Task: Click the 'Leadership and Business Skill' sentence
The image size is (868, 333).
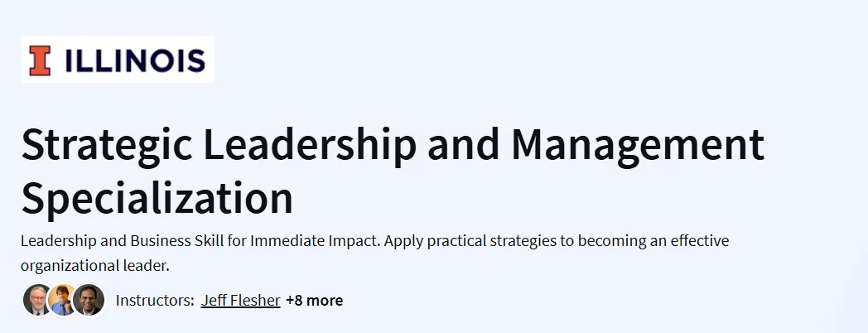Action: 201,242
